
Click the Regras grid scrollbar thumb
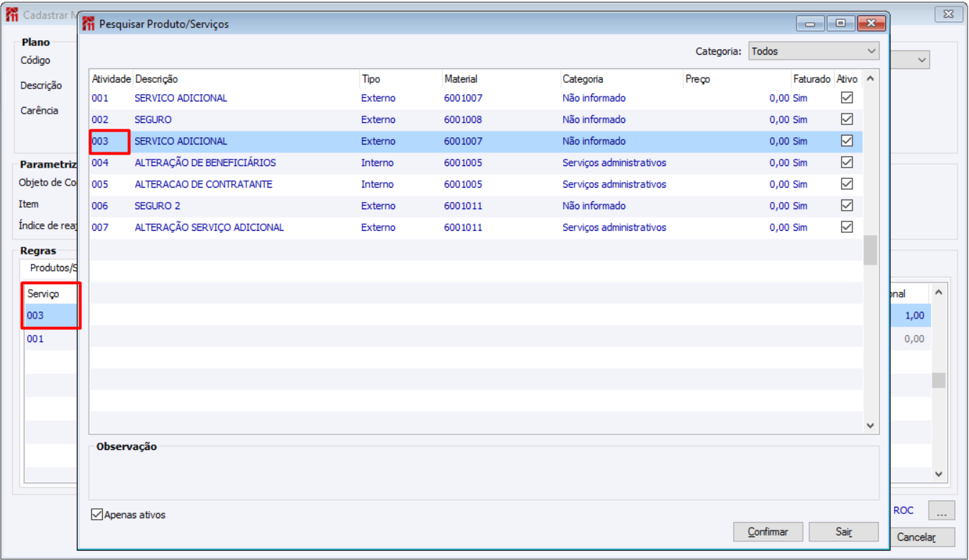pyautogui.click(x=938, y=380)
